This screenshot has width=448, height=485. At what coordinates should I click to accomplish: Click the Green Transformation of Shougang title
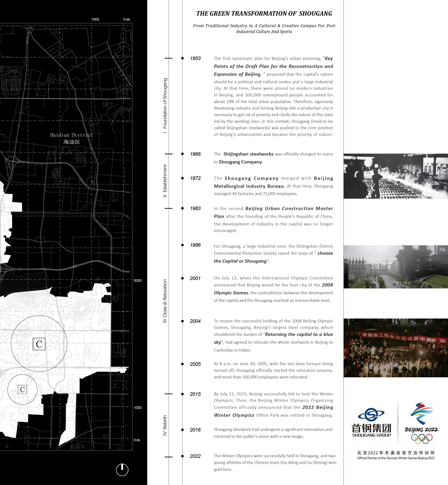click(x=264, y=14)
